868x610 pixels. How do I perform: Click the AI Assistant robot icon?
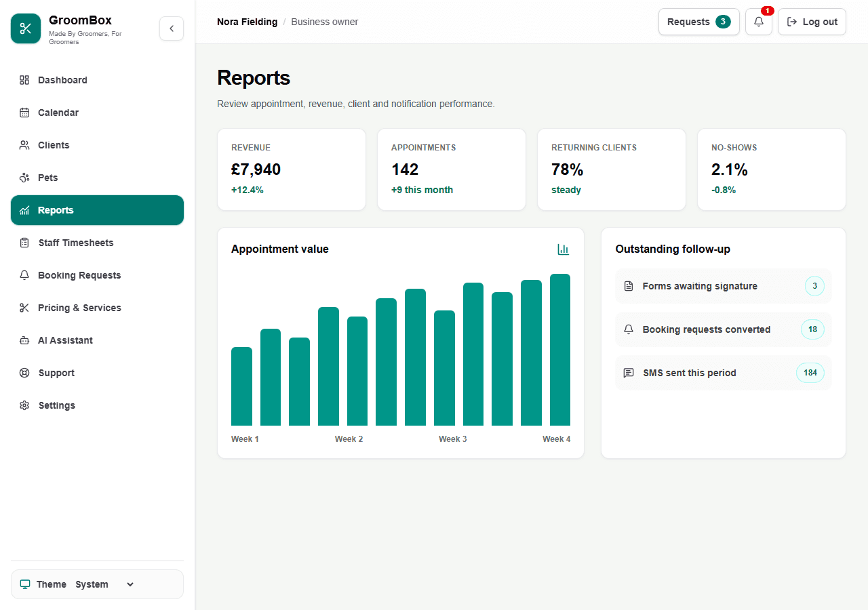[x=24, y=340]
